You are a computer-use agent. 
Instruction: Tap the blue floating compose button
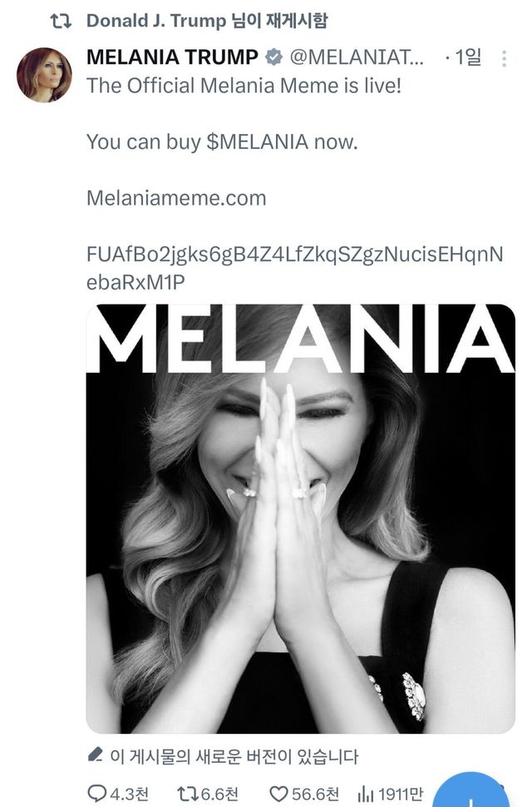(x=470, y=790)
